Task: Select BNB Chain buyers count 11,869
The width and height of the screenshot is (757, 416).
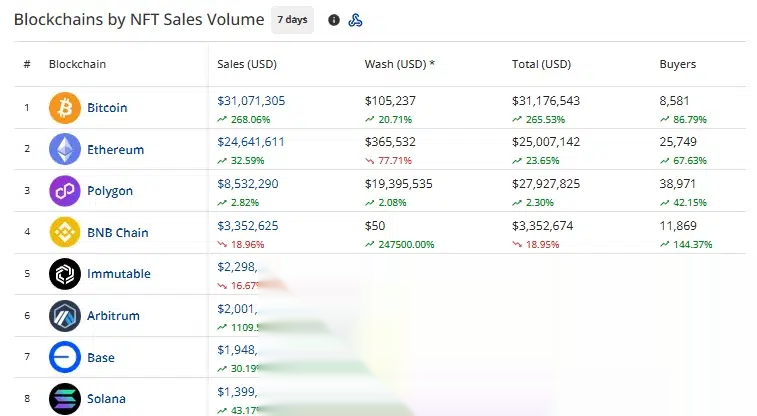Action: 678,226
